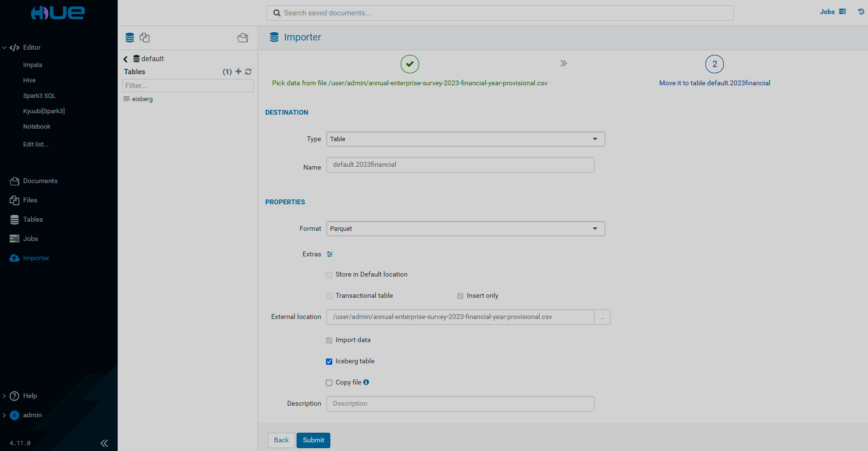
Task: Click the admin user avatar
Action: point(14,415)
